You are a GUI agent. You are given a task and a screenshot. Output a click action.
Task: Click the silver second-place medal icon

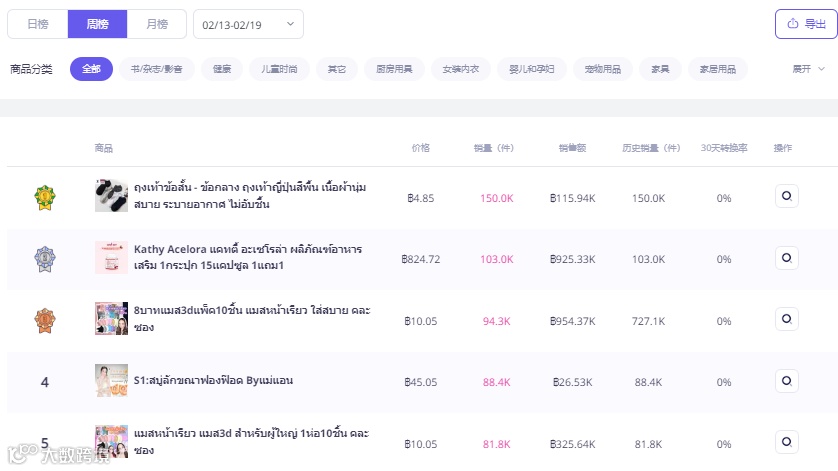(44, 259)
